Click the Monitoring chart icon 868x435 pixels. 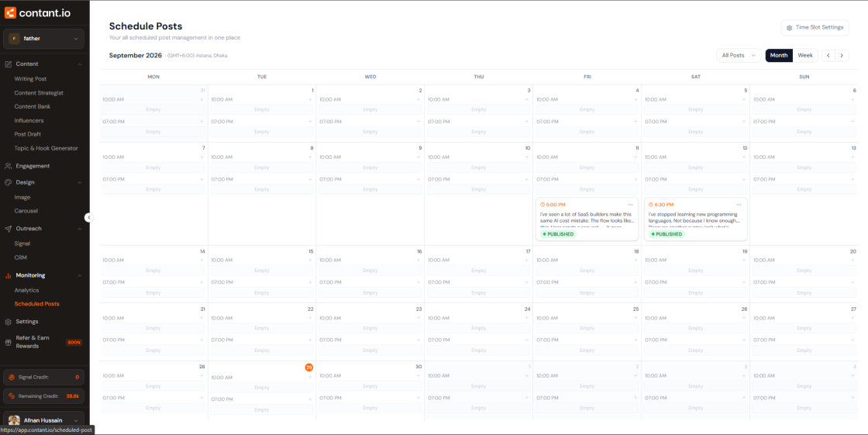pos(9,275)
